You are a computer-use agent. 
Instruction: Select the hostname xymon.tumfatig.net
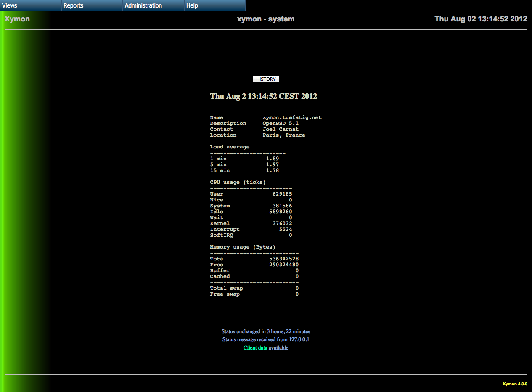tap(292, 117)
